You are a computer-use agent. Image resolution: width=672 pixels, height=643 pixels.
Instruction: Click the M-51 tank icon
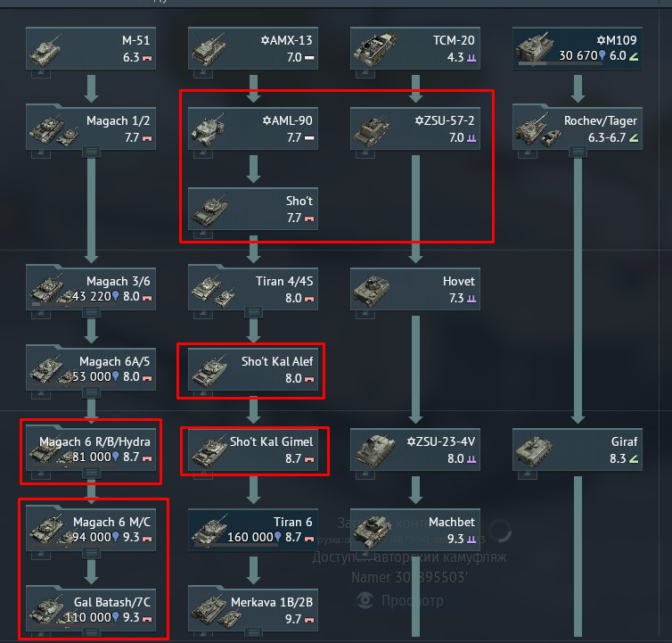tap(45, 50)
